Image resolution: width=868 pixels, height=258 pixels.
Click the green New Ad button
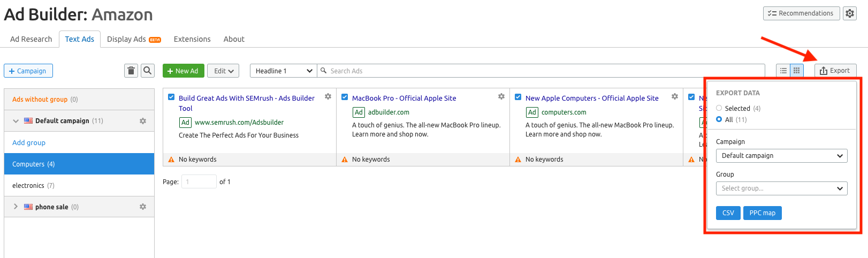(184, 71)
